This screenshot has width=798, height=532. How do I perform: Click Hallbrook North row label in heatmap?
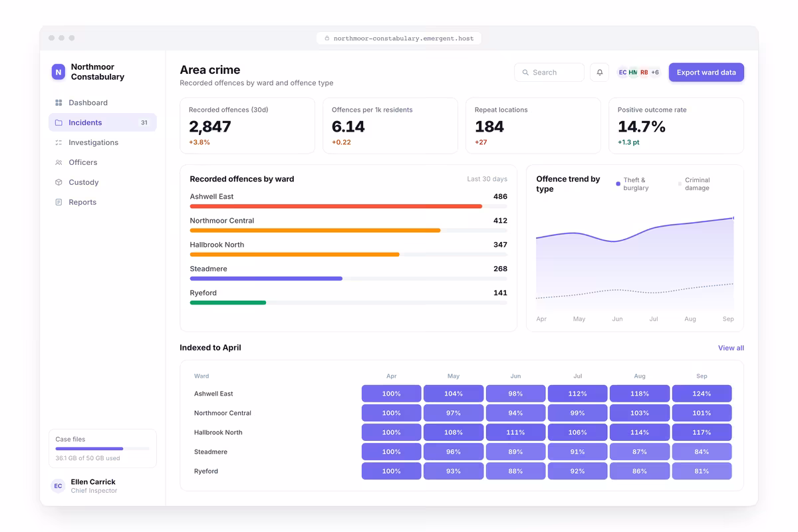pos(218,432)
